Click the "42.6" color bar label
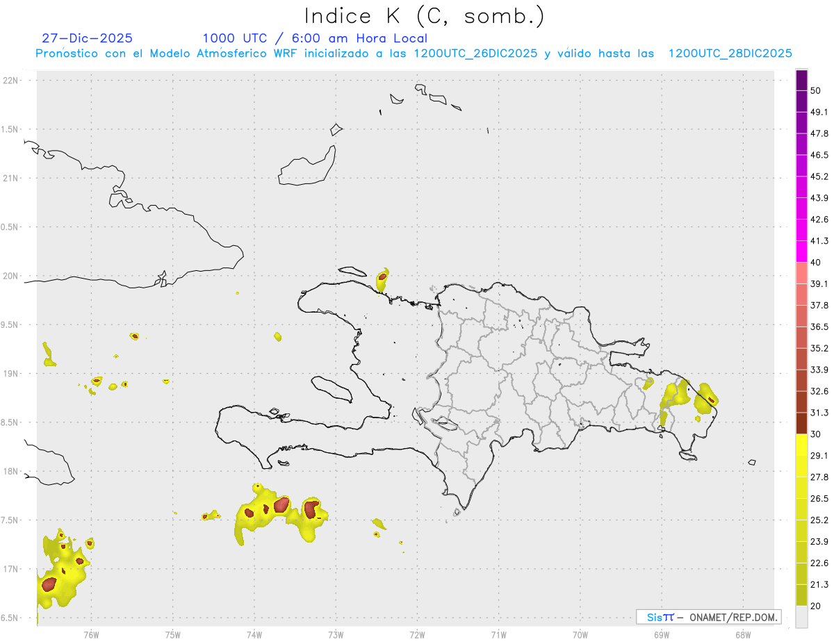 (x=819, y=220)
